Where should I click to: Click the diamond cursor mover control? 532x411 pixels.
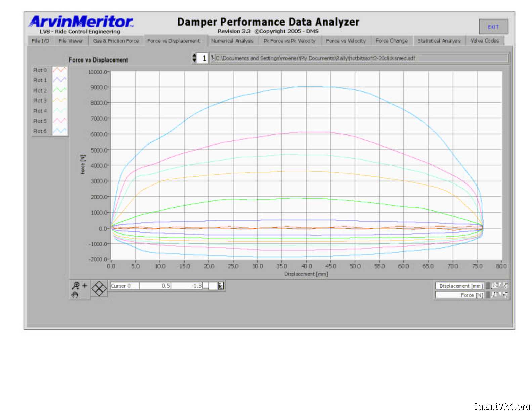pos(99,289)
